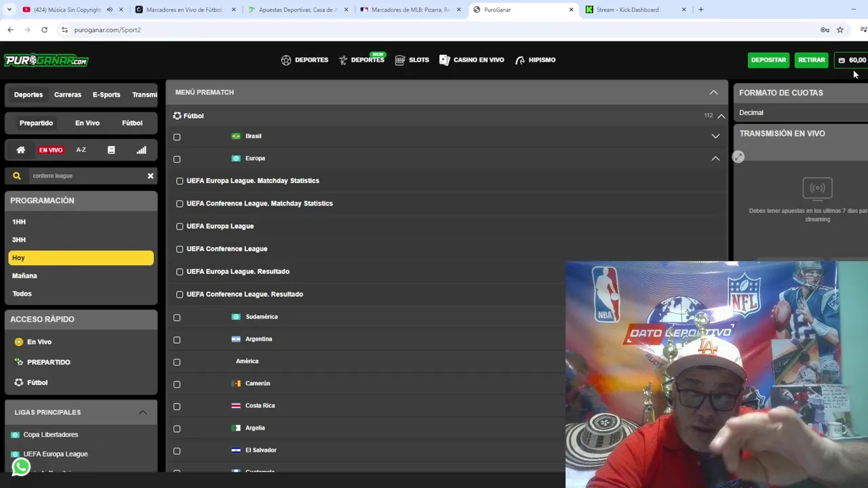Collapse the Fútbol section chevron
The width and height of the screenshot is (868, 488).
coord(721,116)
